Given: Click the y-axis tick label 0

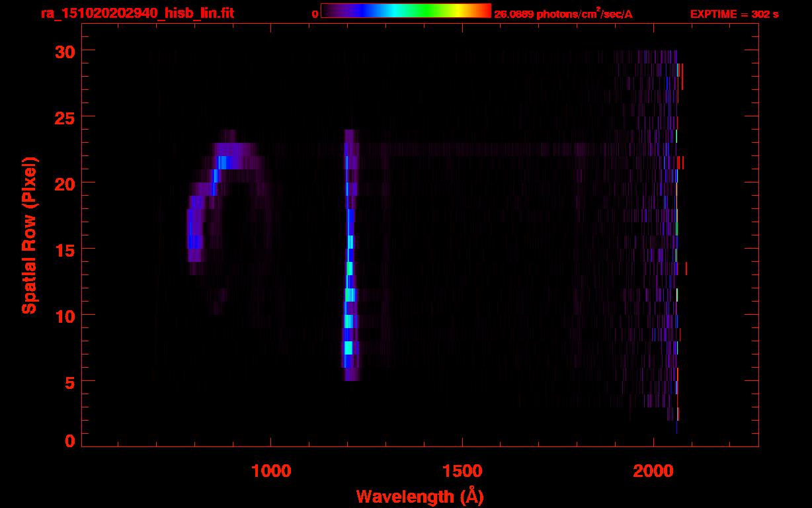Looking at the screenshot, I should [70, 441].
